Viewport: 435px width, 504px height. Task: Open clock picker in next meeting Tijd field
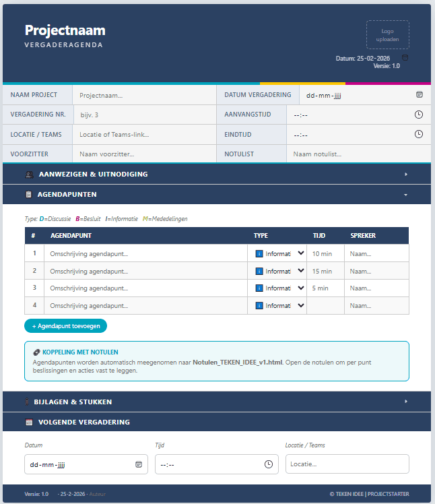[x=269, y=464]
